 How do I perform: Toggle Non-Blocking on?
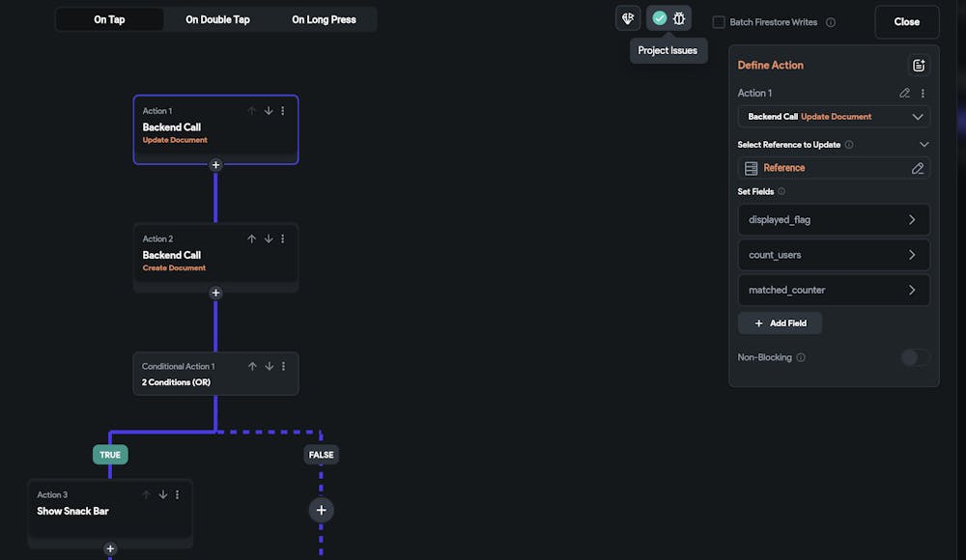pyautogui.click(x=914, y=356)
